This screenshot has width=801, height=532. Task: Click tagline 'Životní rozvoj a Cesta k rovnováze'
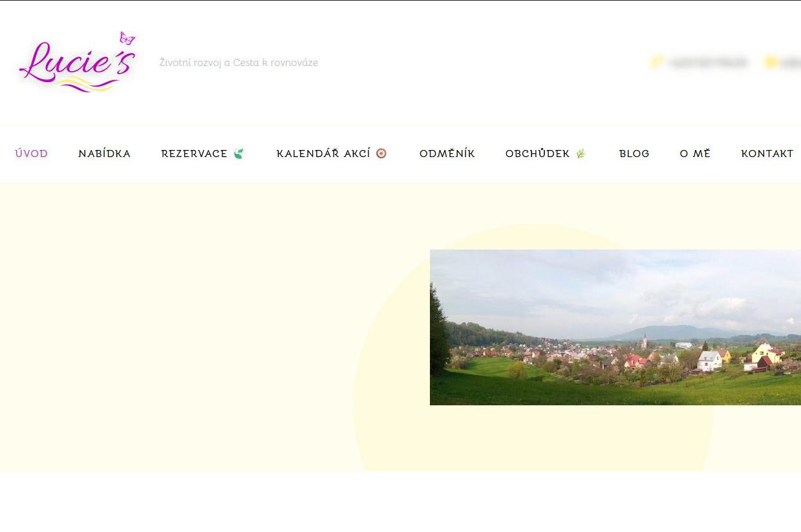[239, 63]
